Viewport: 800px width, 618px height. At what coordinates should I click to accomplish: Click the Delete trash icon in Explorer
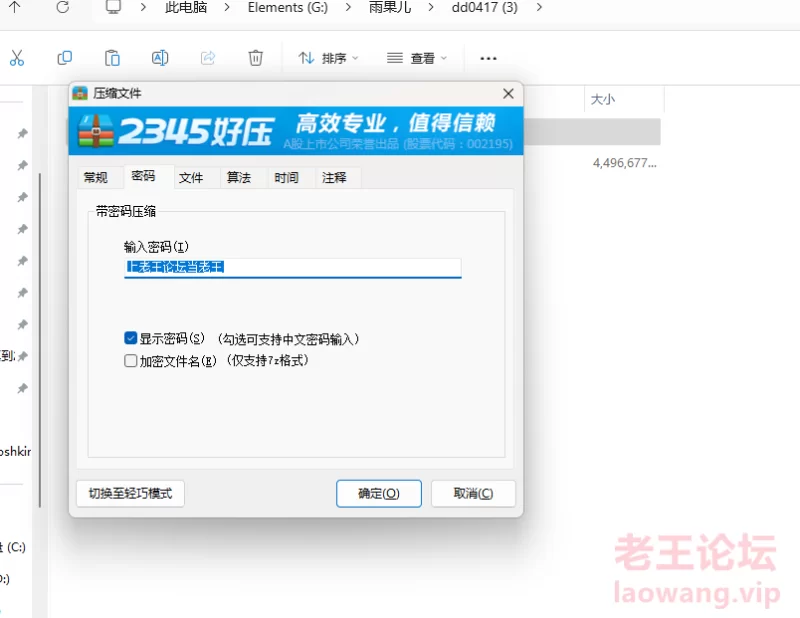pos(256,58)
